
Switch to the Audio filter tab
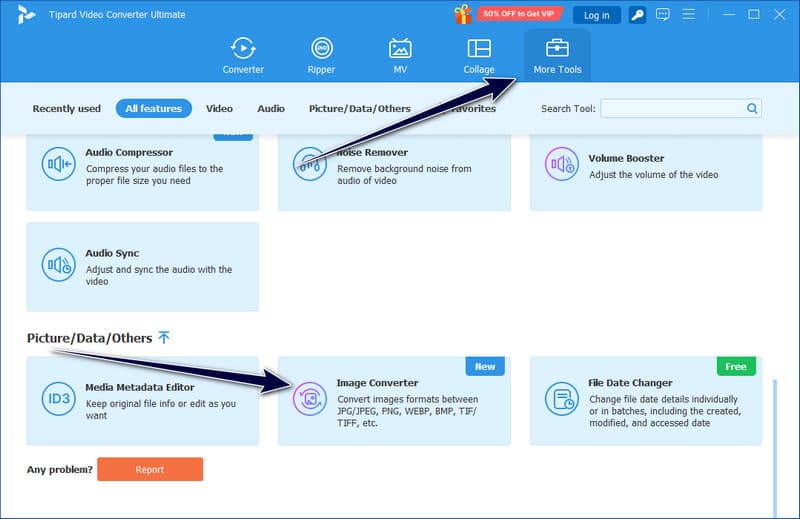[271, 108]
